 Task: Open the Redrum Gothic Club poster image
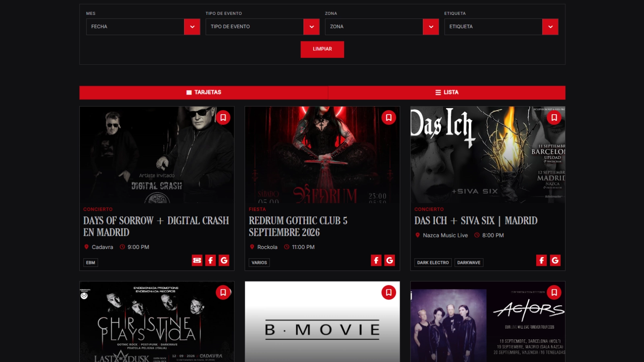(322, 155)
